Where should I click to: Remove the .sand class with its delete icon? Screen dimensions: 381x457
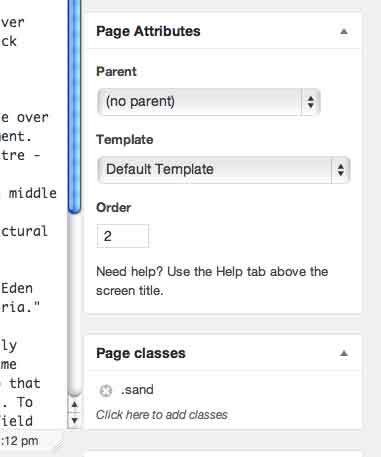point(106,390)
